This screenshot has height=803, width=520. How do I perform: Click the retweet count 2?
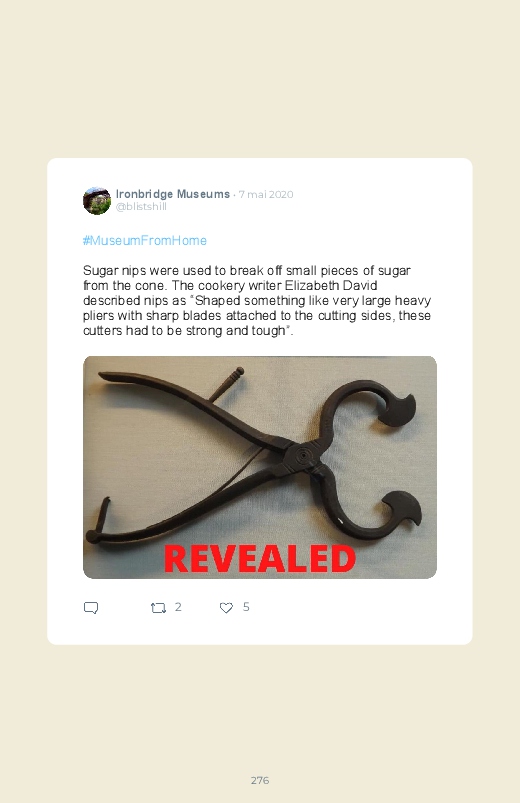tap(178, 607)
